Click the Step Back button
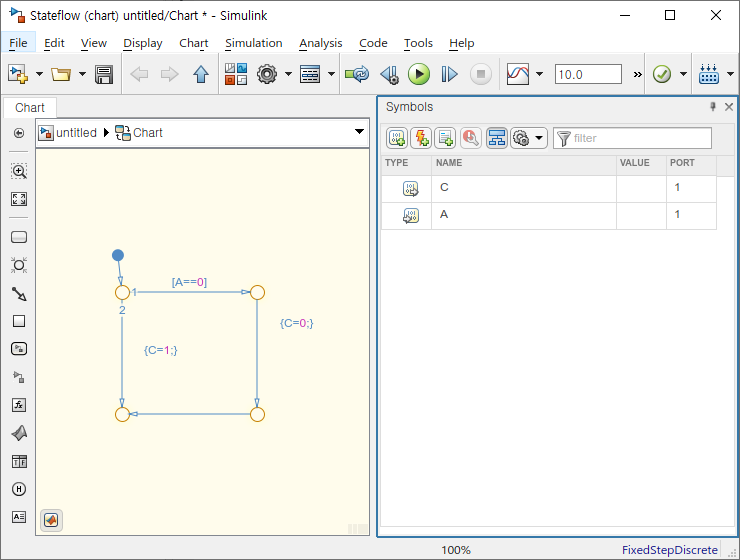This screenshot has width=740, height=560. [390, 74]
